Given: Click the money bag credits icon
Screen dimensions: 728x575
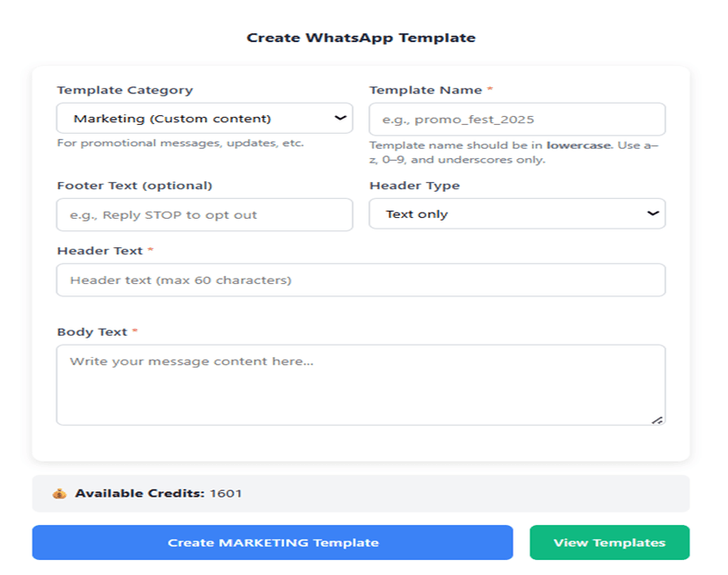Looking at the screenshot, I should [x=60, y=493].
